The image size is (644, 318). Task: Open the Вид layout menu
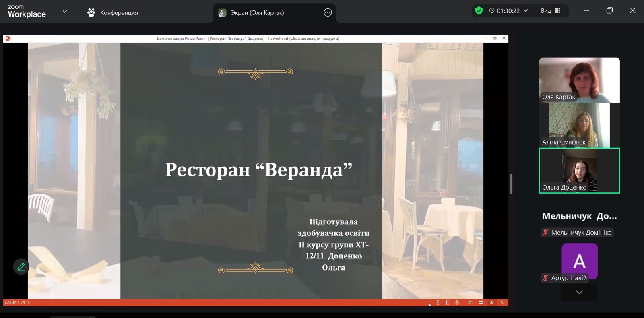coord(550,11)
